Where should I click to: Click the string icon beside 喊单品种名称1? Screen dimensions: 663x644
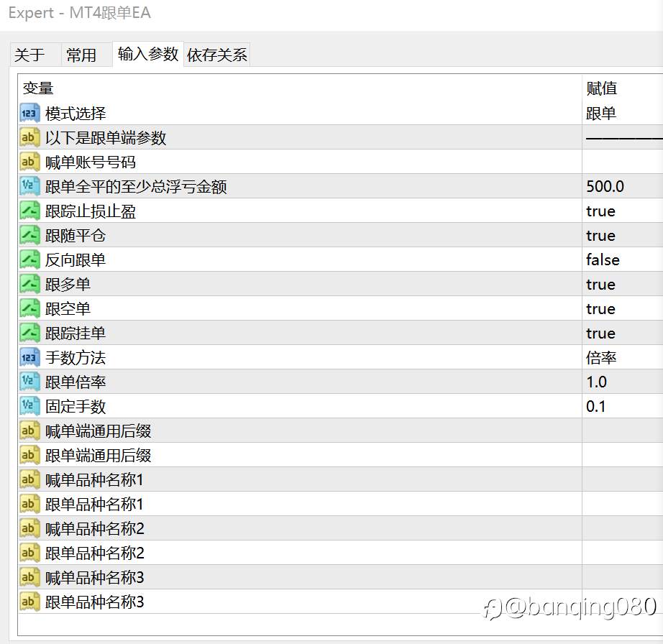click(29, 479)
